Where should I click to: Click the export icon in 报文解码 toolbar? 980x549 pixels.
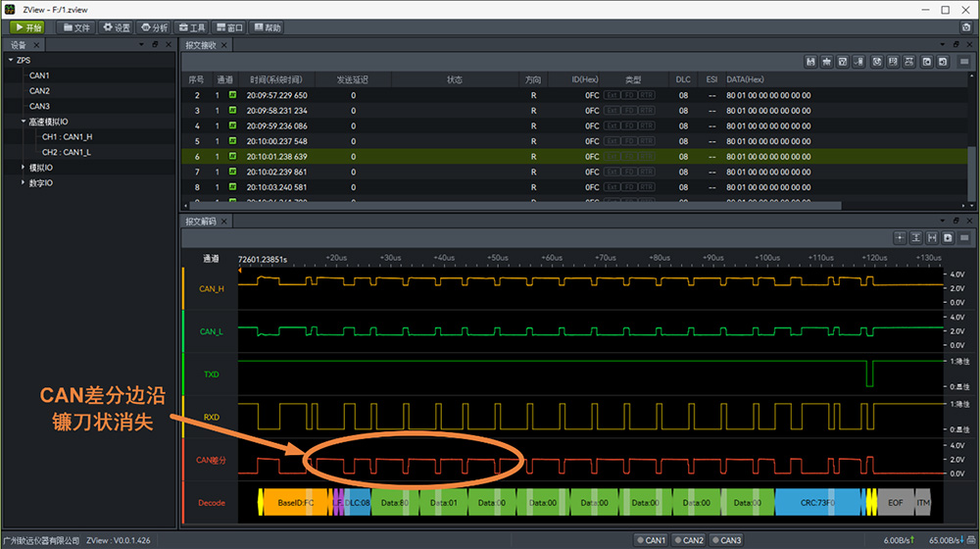click(x=948, y=238)
